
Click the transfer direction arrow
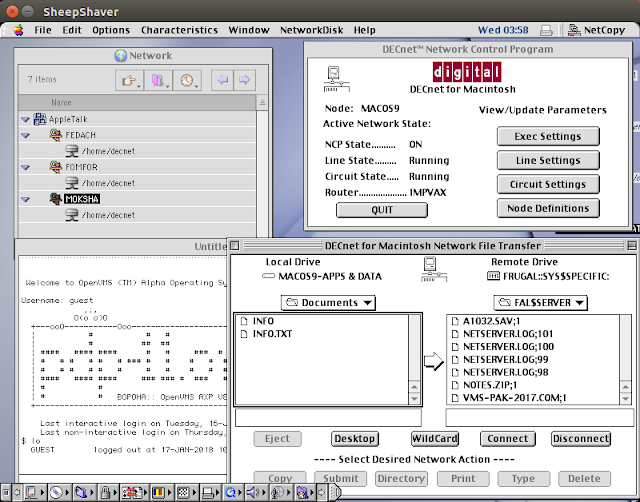pos(433,361)
